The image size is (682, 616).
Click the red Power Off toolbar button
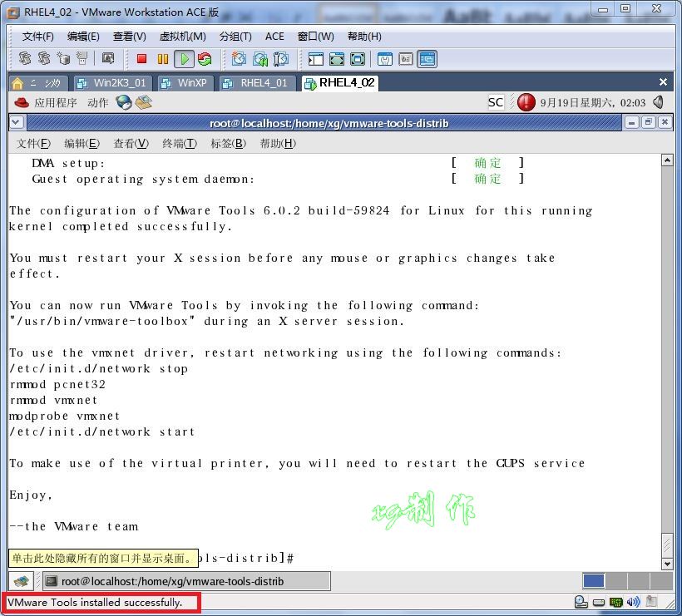pyautogui.click(x=141, y=59)
